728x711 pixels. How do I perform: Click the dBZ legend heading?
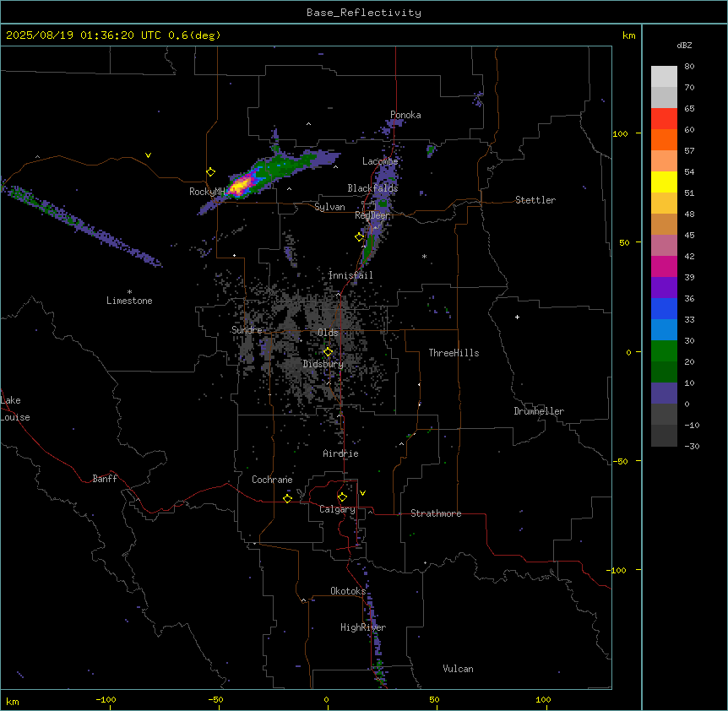(684, 46)
